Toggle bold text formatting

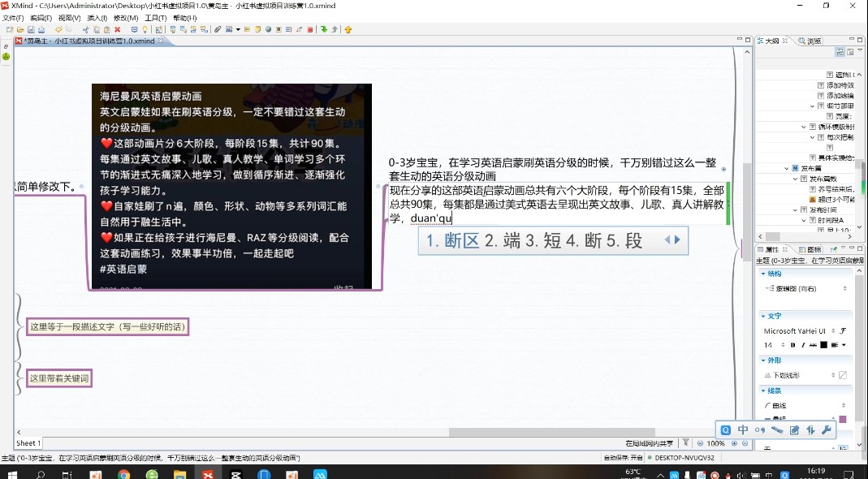[x=792, y=345]
